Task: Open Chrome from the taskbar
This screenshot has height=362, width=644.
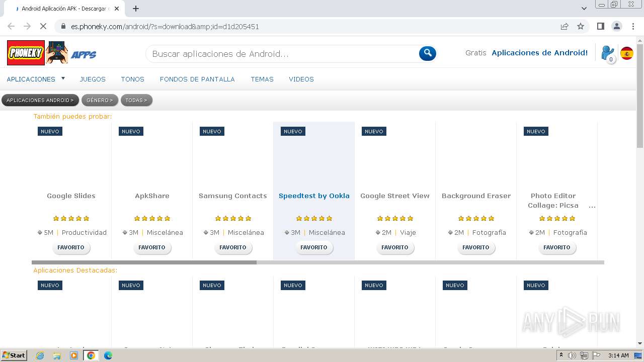Action: (x=91, y=355)
